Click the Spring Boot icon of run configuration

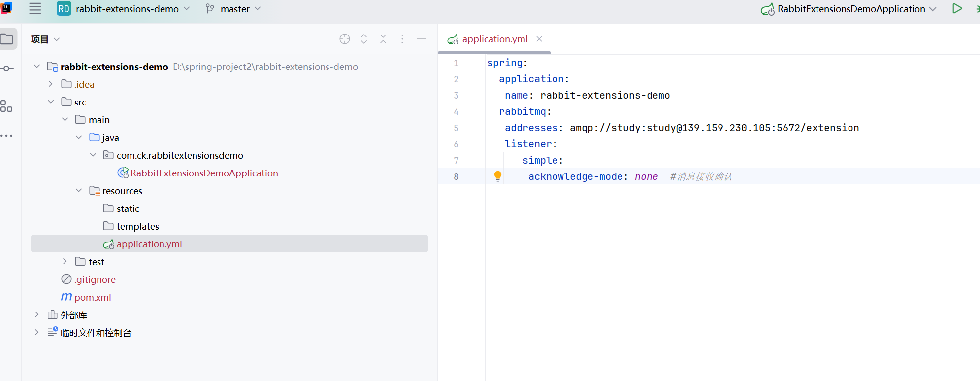(x=768, y=9)
